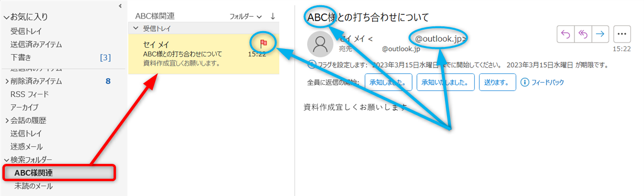Screen dimensions: 644x196
Task: Toggle the red flag on the message
Action: 263,44
